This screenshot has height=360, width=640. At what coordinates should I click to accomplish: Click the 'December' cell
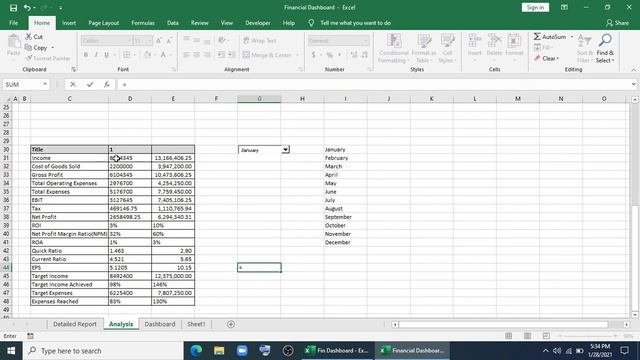click(x=345, y=242)
